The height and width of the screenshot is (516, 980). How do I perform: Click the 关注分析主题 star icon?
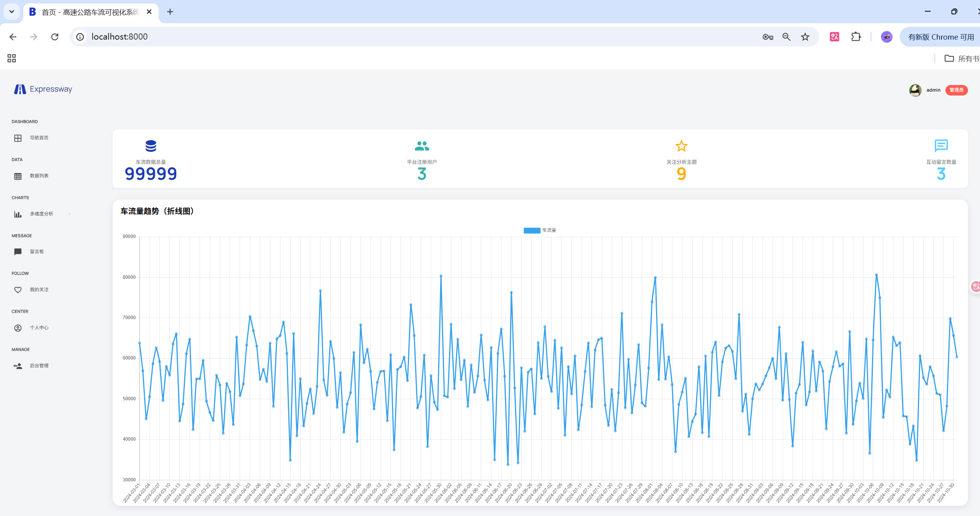tap(681, 146)
